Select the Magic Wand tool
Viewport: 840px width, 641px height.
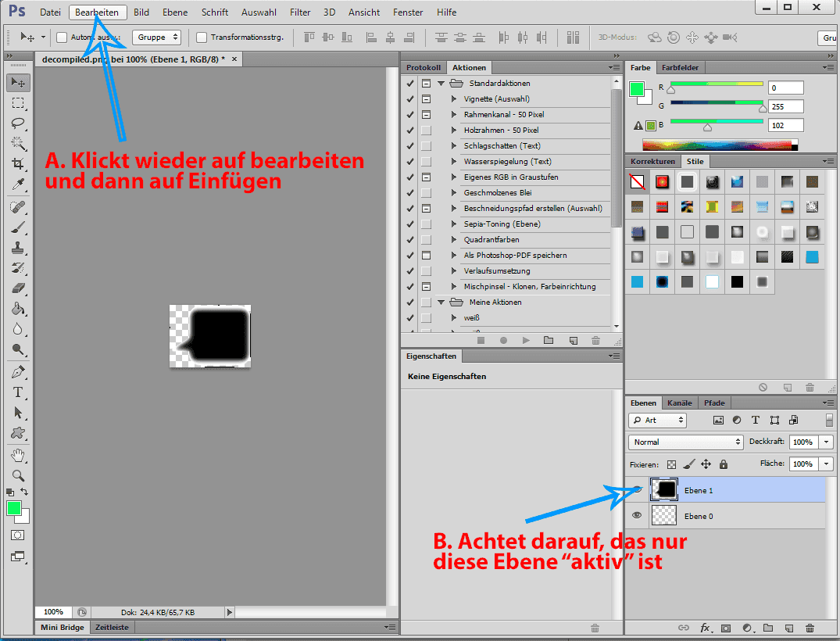tap(18, 143)
